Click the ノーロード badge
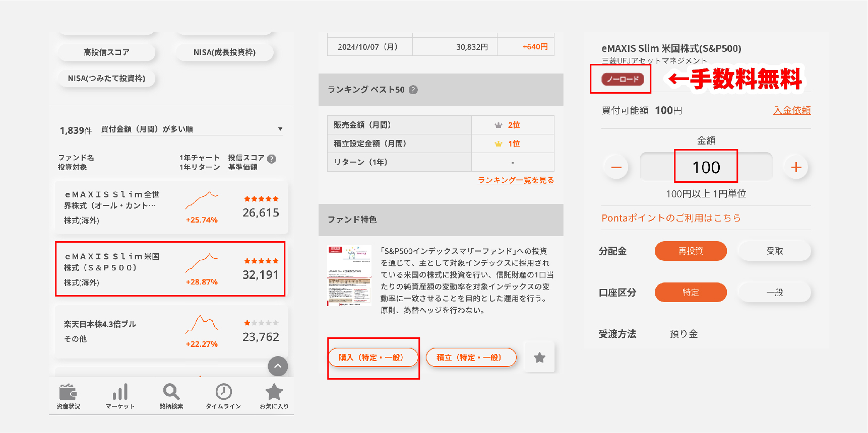 623,79
